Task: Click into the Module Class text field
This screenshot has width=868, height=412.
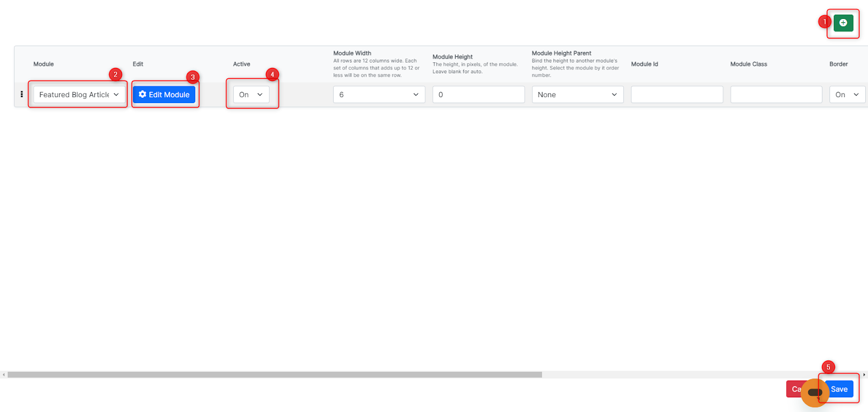Action: coord(776,94)
